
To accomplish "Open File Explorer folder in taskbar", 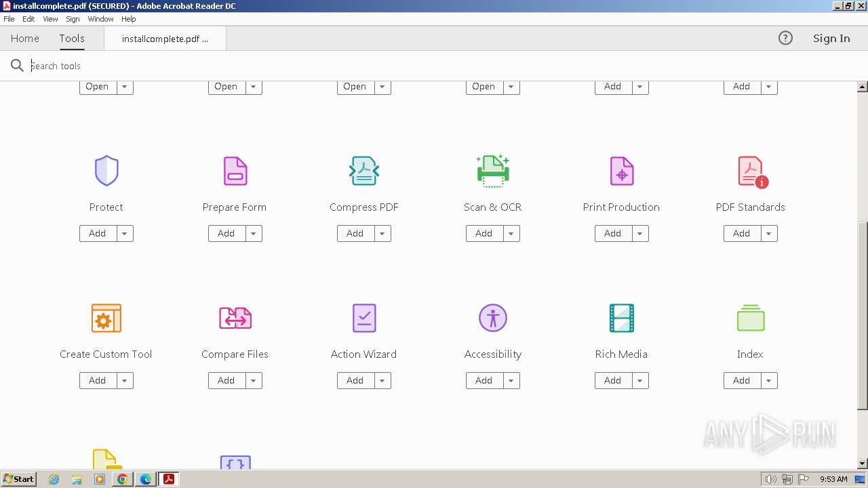I will point(77,479).
